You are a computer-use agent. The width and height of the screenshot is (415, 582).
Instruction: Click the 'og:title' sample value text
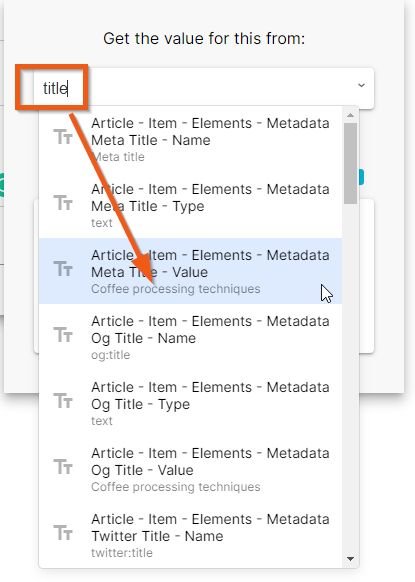pyautogui.click(x=111, y=355)
